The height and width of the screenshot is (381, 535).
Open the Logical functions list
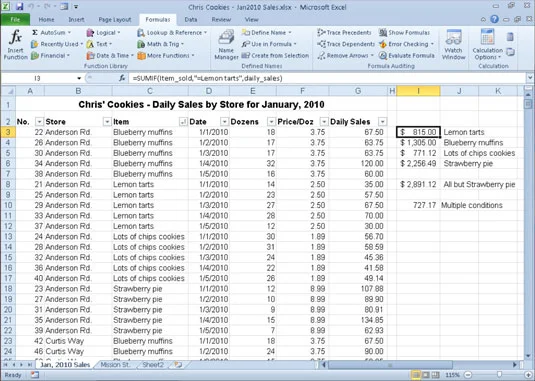pos(103,33)
